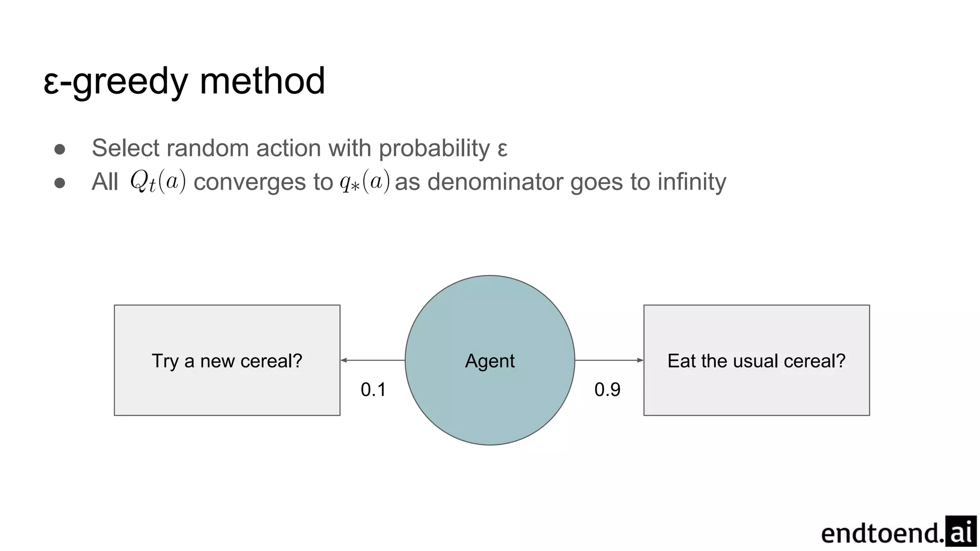Viewport: 980px width, 551px height.
Task: Open the endtoend.ai logo link
Action: point(899,531)
